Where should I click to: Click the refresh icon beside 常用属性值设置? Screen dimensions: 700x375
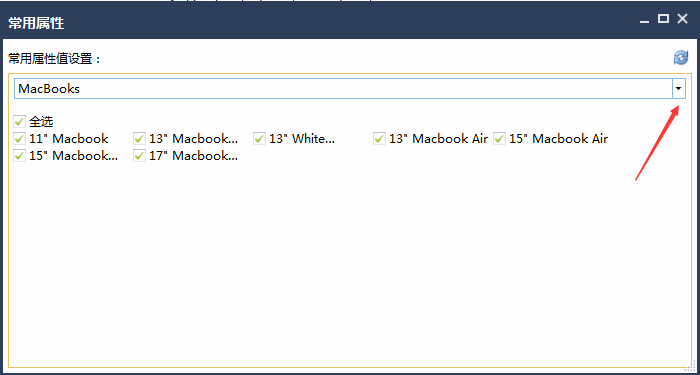(x=681, y=58)
